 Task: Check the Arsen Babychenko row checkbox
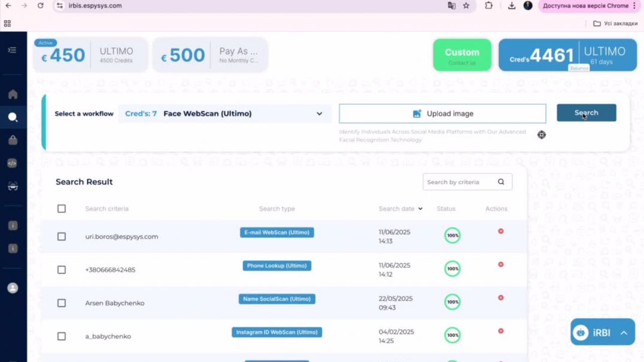tap(62, 303)
